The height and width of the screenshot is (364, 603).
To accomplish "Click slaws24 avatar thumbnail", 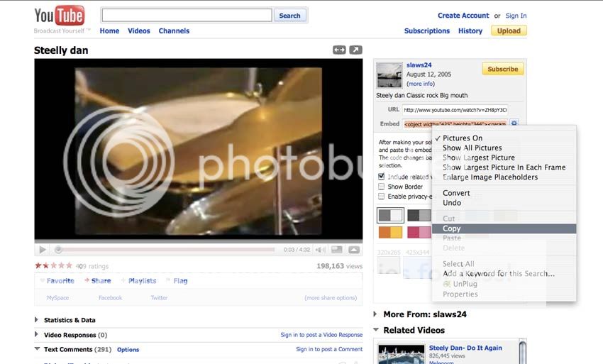I will [389, 75].
